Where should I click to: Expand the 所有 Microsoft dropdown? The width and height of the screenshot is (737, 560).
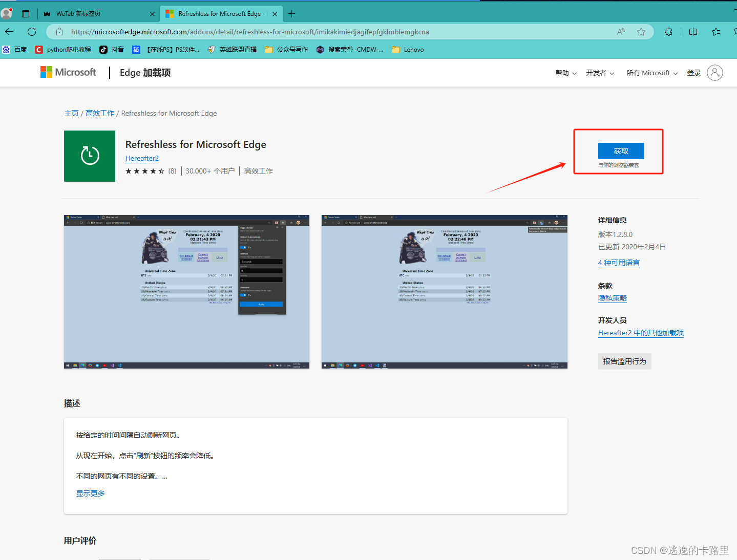[x=652, y=73]
